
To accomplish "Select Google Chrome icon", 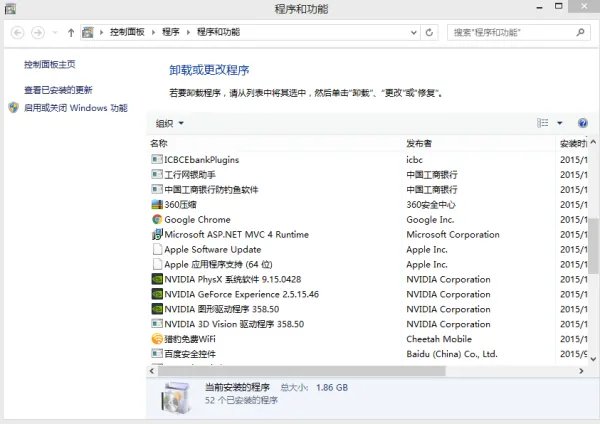I will pos(157,219).
